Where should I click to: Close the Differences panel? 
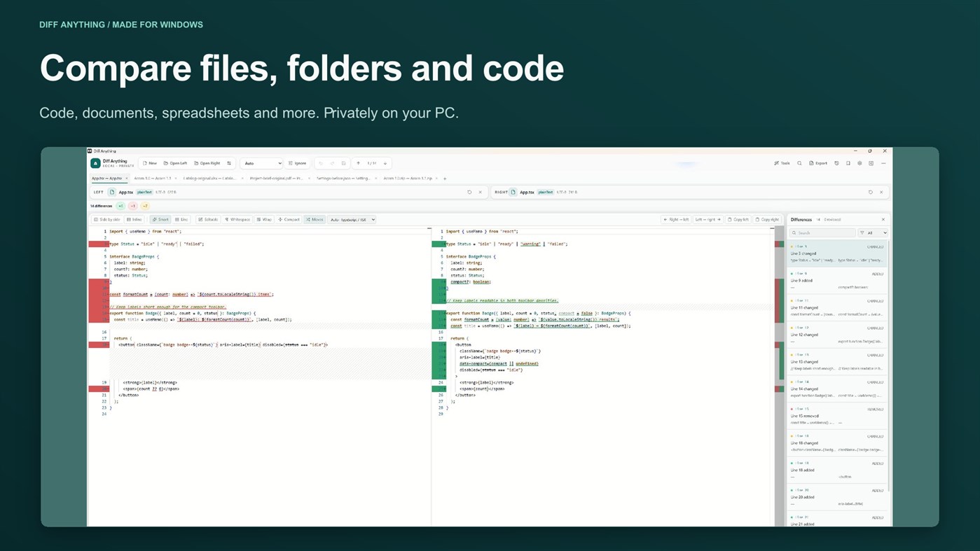883,220
